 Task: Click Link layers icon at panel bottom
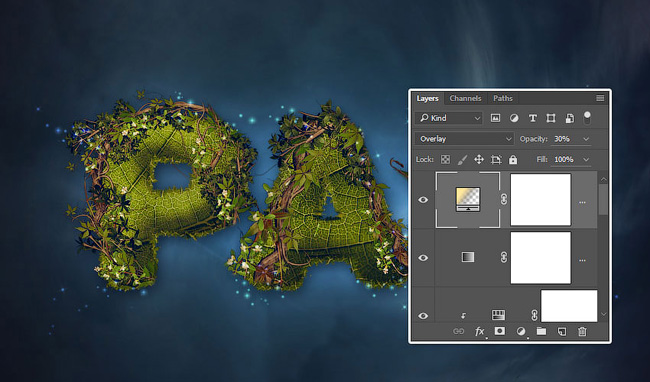[x=458, y=331]
